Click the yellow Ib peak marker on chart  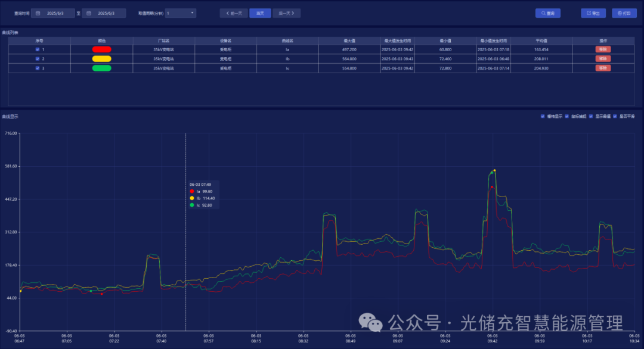tap(494, 170)
